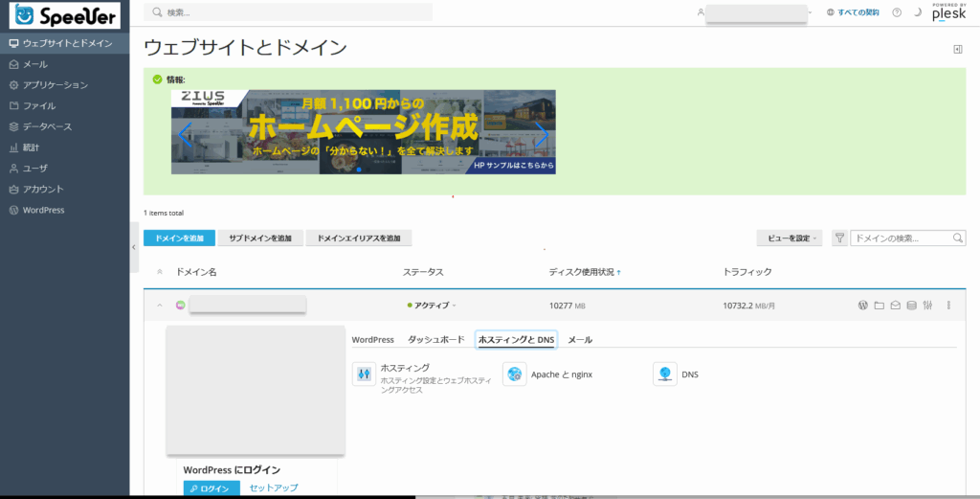Go to previous banner slide arrow
Screen dimensions: 980x499
click(x=185, y=134)
